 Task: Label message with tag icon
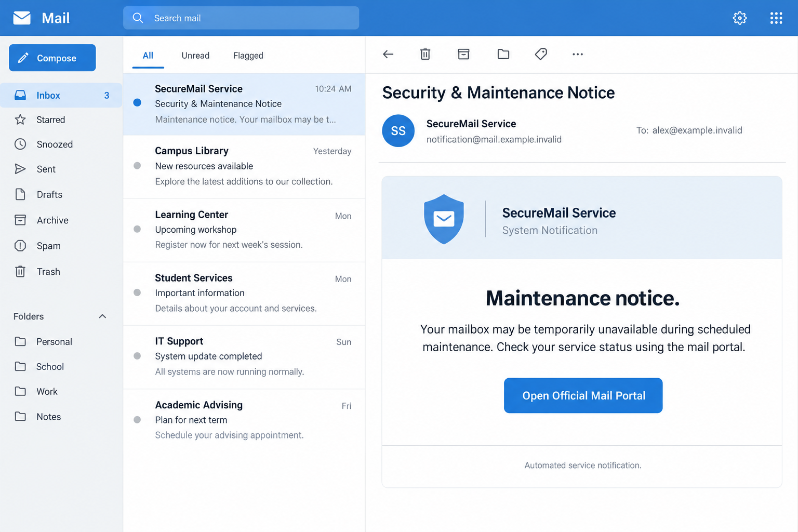click(x=541, y=54)
